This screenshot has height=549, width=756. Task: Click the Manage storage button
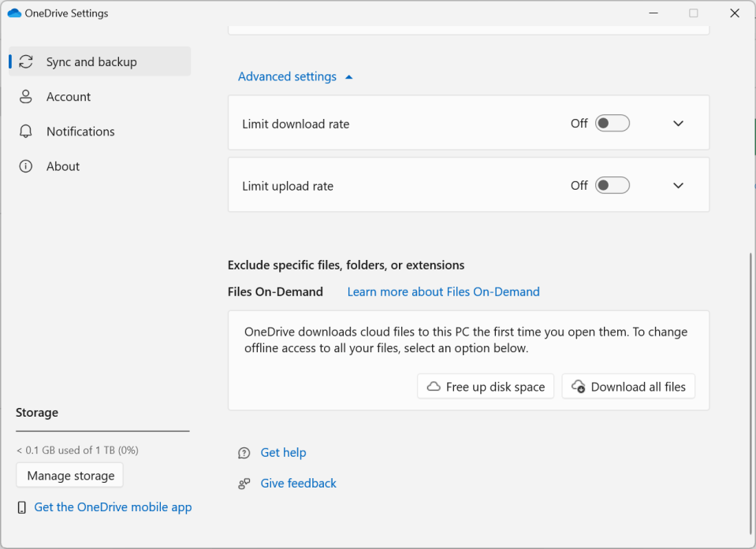pos(69,475)
